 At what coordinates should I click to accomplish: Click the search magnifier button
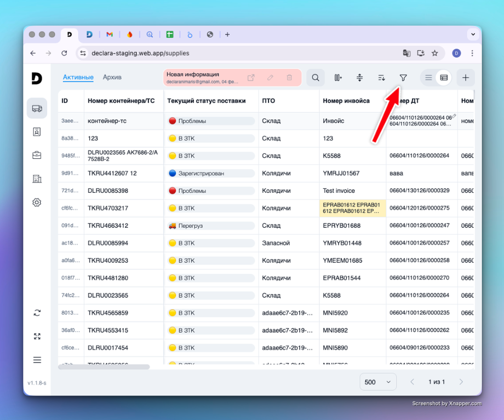316,78
